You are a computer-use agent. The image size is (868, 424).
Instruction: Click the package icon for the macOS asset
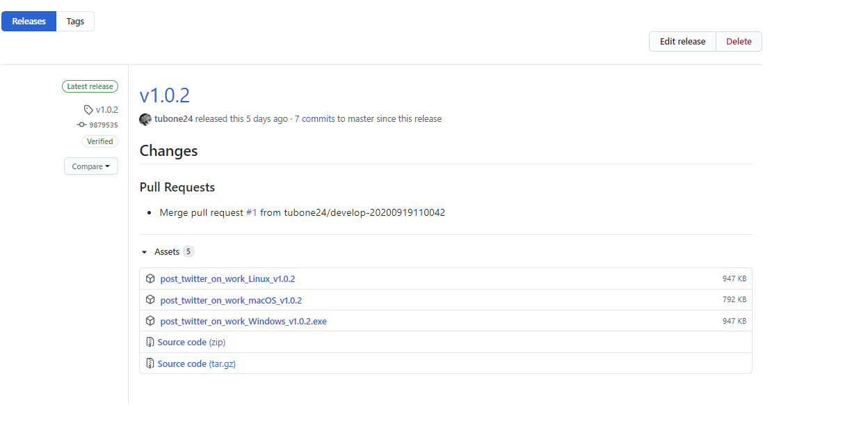pyautogui.click(x=150, y=300)
